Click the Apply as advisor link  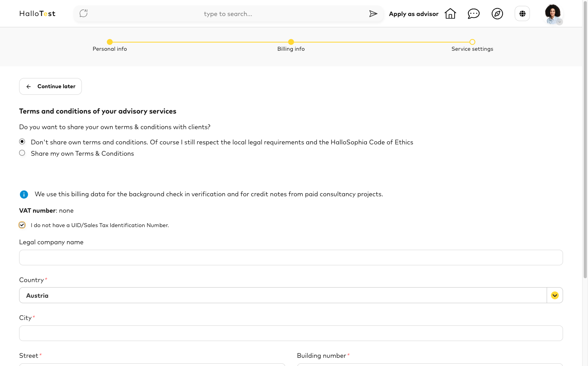tap(414, 14)
